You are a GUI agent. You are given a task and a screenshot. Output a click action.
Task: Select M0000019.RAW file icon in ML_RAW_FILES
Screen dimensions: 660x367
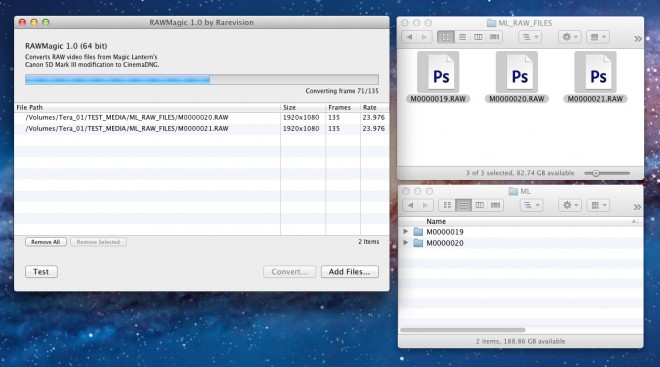438,72
